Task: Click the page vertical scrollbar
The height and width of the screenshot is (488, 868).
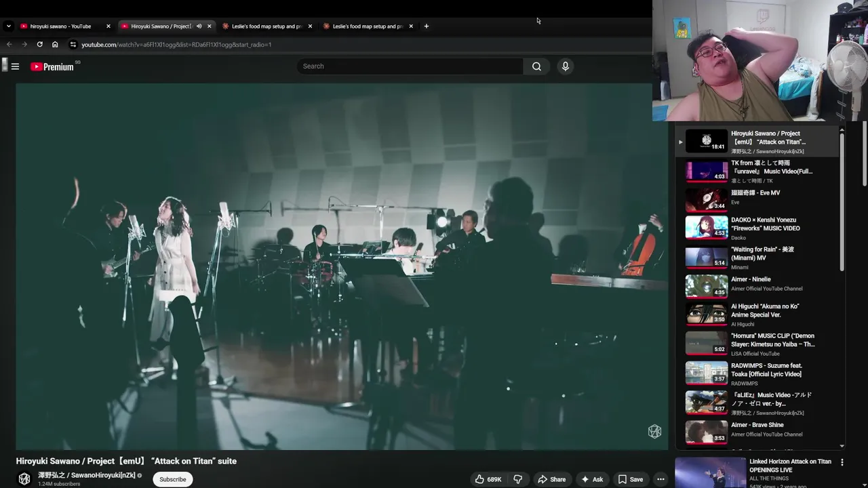Action: [865, 153]
